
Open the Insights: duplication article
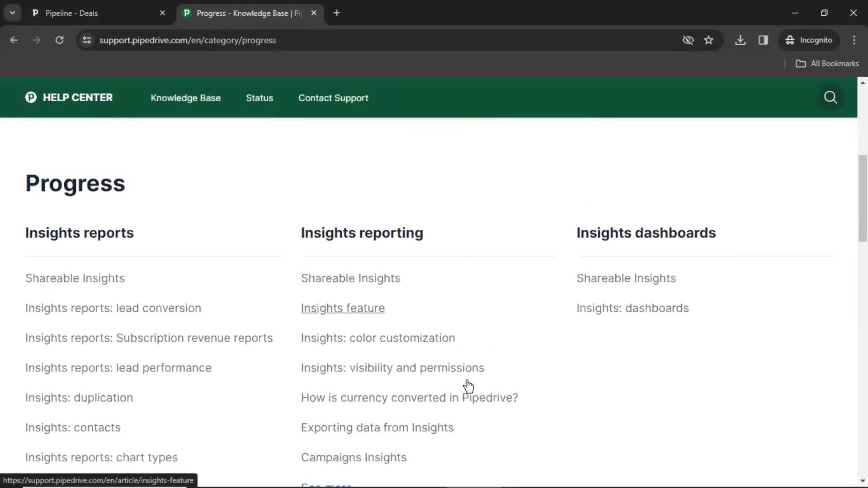tap(79, 398)
